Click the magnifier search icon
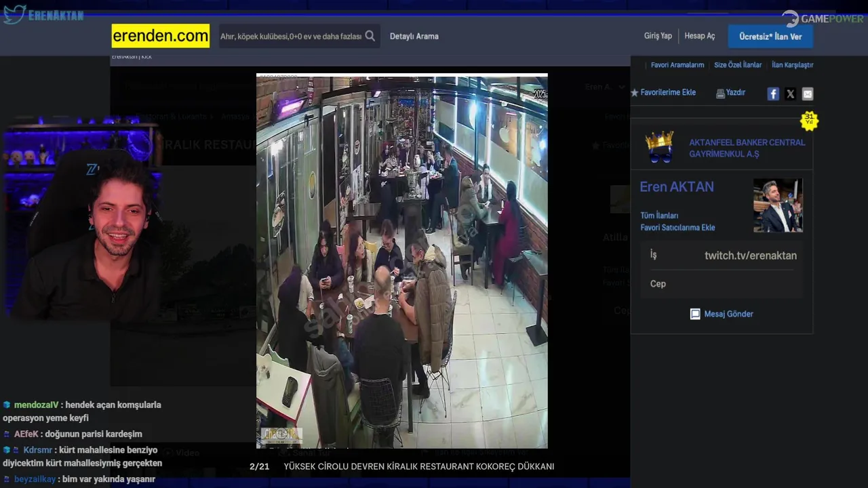Image resolution: width=868 pixels, height=488 pixels. [x=370, y=36]
